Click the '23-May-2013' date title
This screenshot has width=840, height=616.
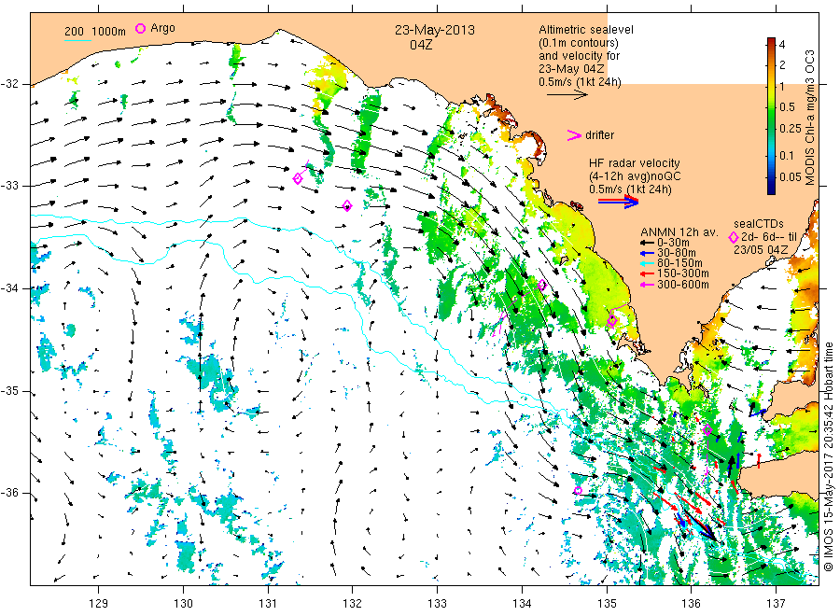[435, 30]
